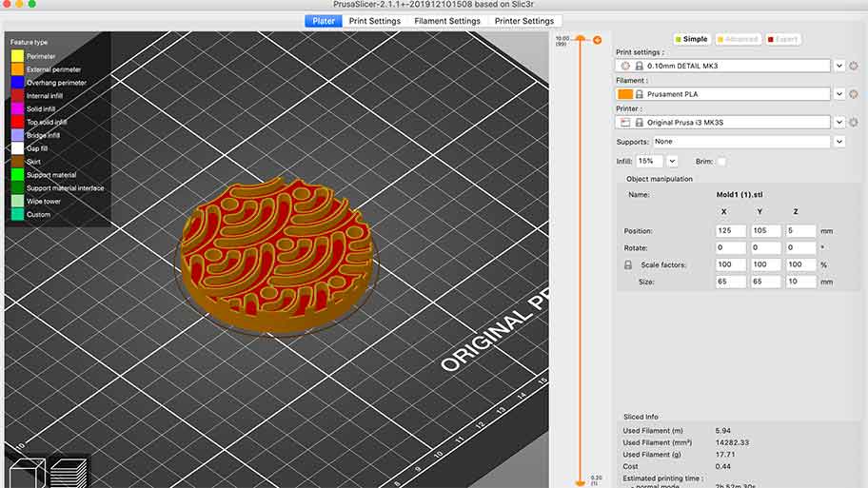Click bottom handle of layer height slider
868x488 pixels.
point(581,483)
